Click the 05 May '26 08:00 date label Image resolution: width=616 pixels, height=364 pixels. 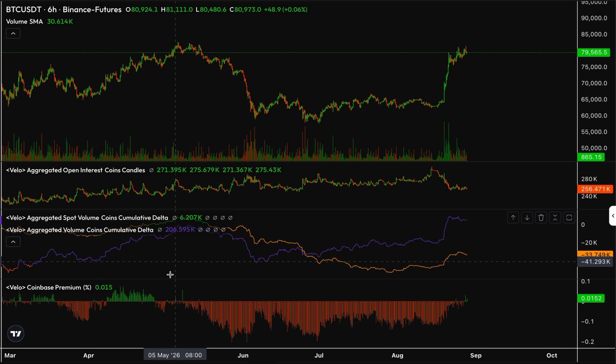175,355
